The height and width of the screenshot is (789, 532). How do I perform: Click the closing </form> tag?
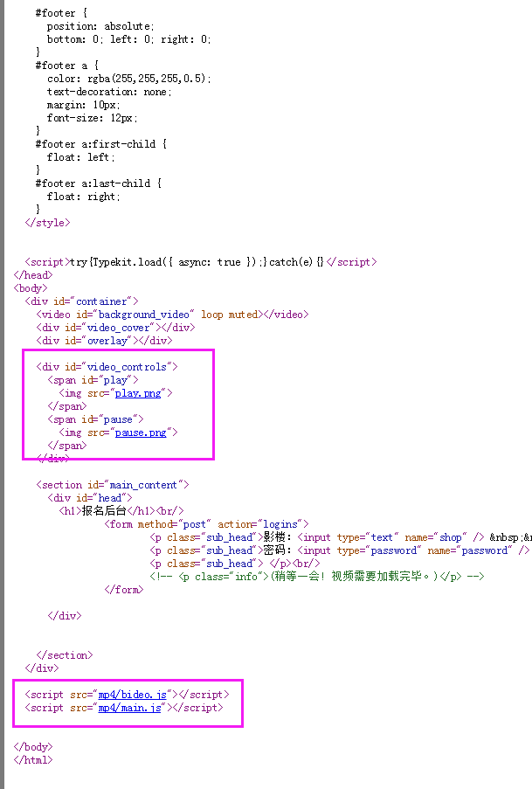[x=124, y=589]
